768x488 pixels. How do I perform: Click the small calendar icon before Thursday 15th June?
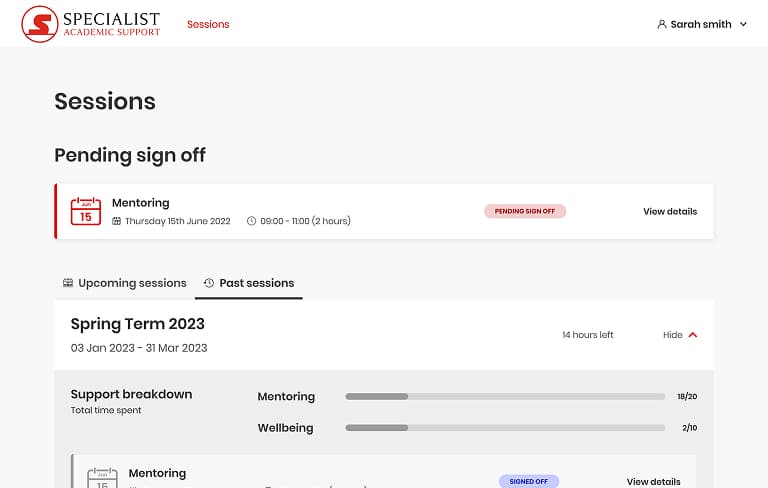(x=117, y=221)
